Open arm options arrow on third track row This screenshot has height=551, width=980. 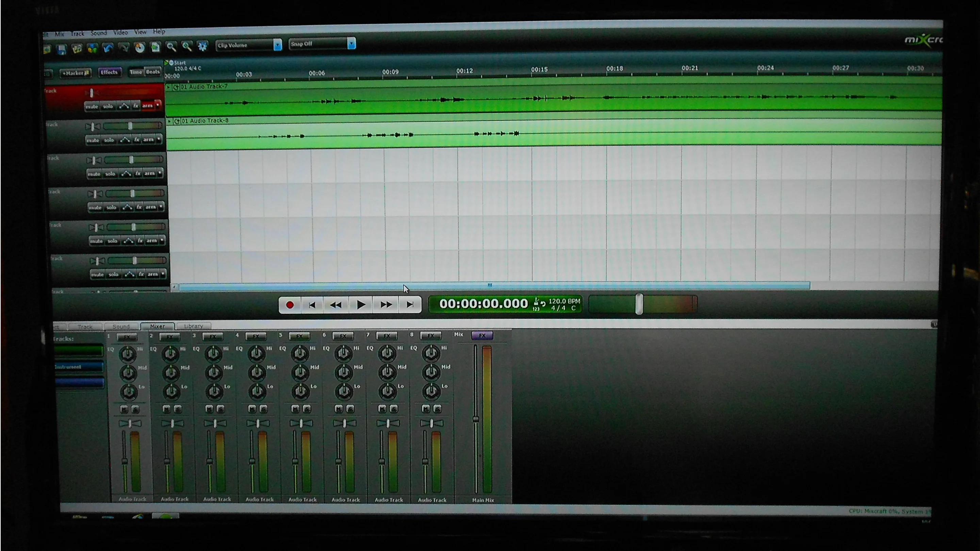[x=160, y=173]
